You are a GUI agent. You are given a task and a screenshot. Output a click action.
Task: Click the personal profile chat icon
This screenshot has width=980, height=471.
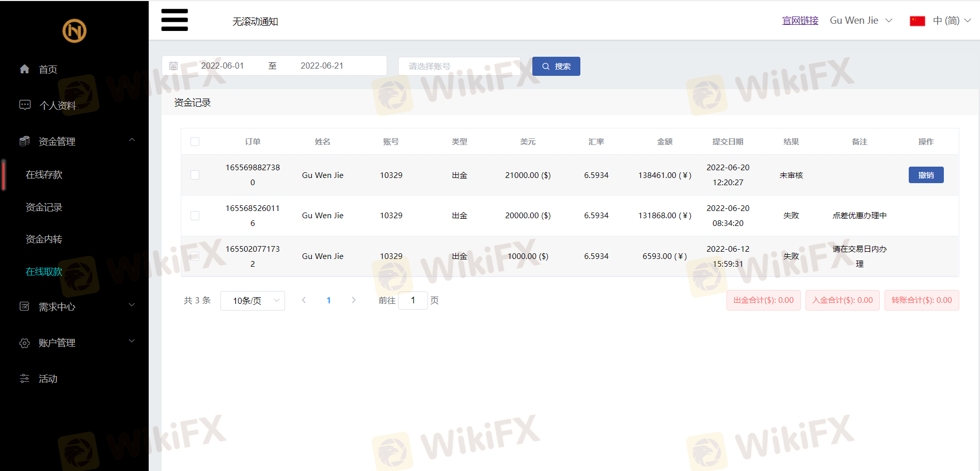tap(25, 105)
